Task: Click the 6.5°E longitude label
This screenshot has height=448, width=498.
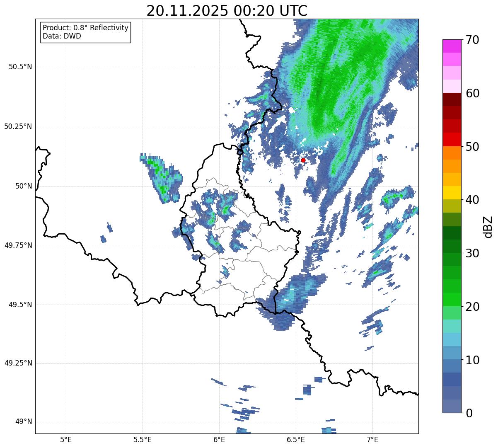Action: 296,439
